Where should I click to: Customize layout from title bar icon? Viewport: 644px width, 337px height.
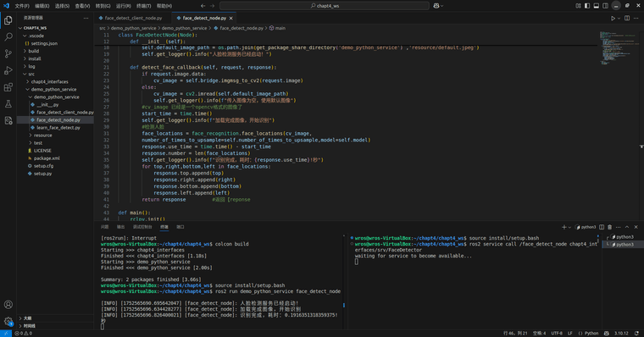(x=578, y=6)
